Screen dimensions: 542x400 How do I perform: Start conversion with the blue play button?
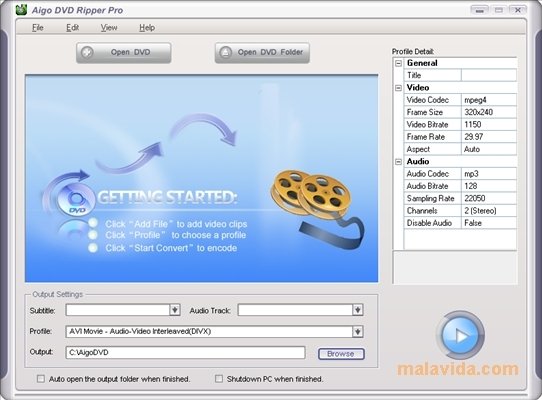click(461, 335)
